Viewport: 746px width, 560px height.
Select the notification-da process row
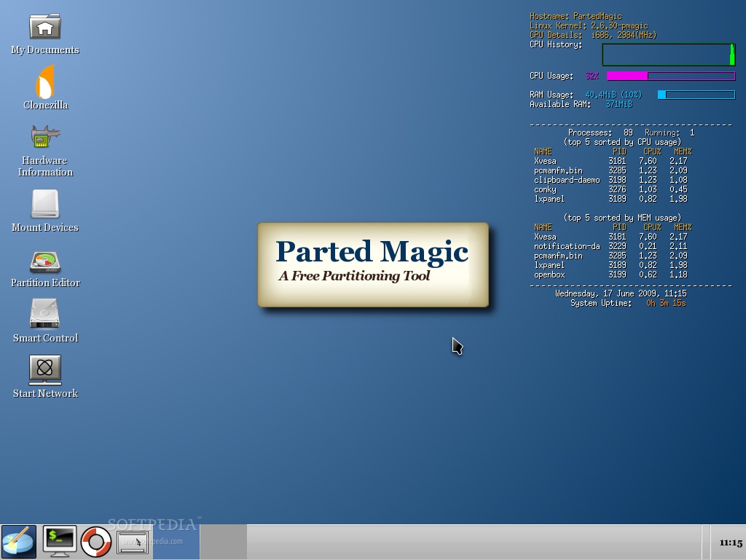click(x=610, y=246)
